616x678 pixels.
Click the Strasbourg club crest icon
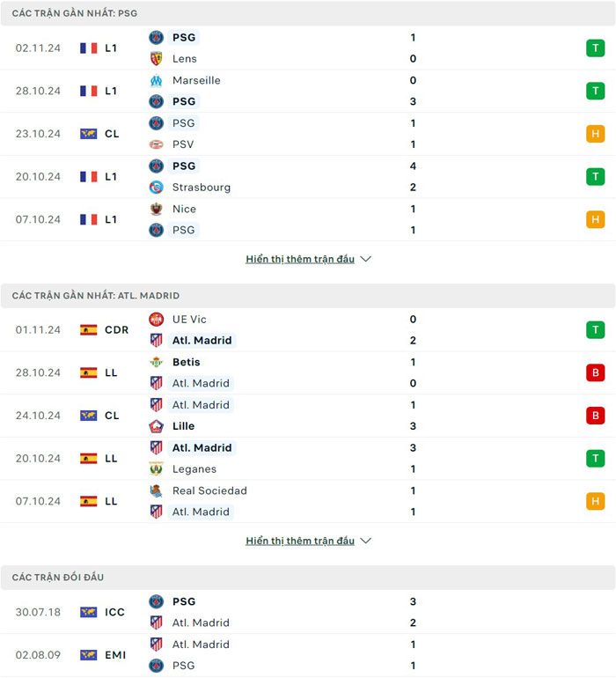pos(157,188)
